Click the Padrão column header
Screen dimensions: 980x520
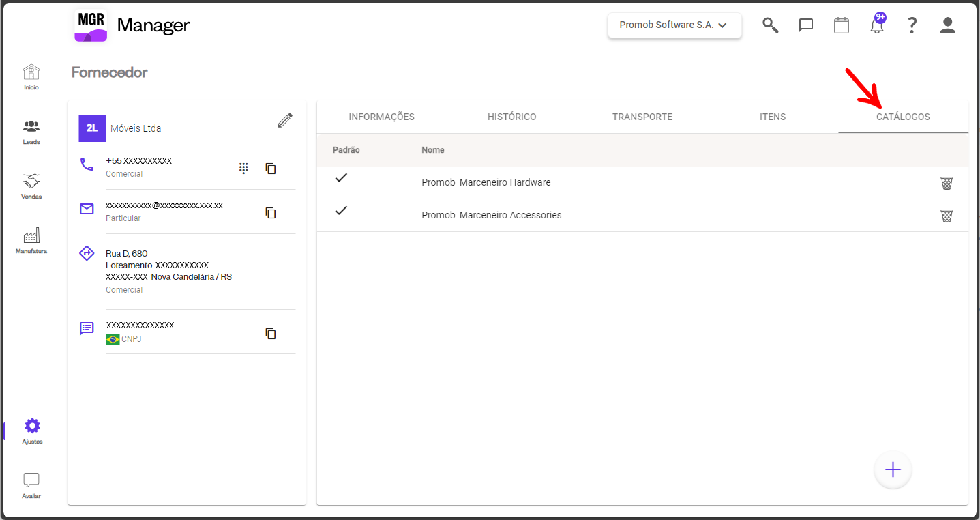346,150
